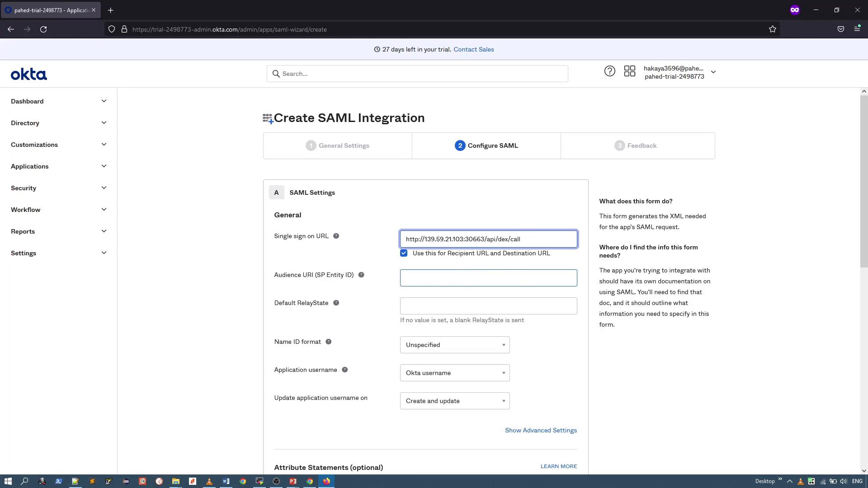Viewport: 868px width, 488px height.
Task: Click the LEARN MORE link
Action: coord(558,466)
